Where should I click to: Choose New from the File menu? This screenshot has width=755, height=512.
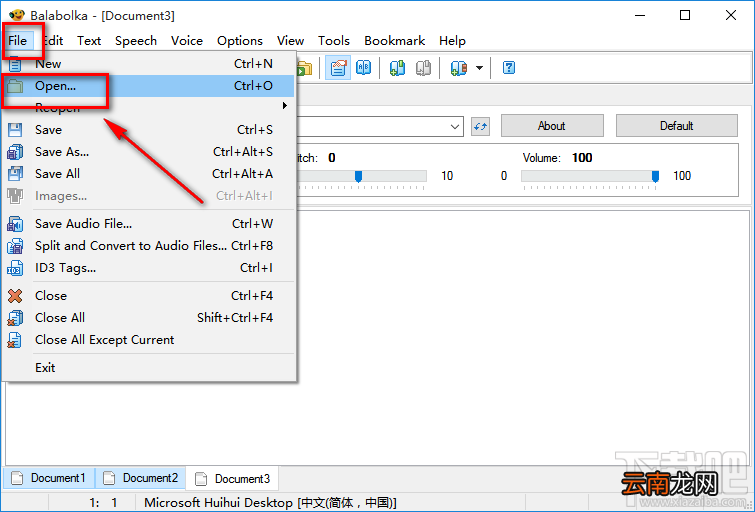(x=149, y=64)
